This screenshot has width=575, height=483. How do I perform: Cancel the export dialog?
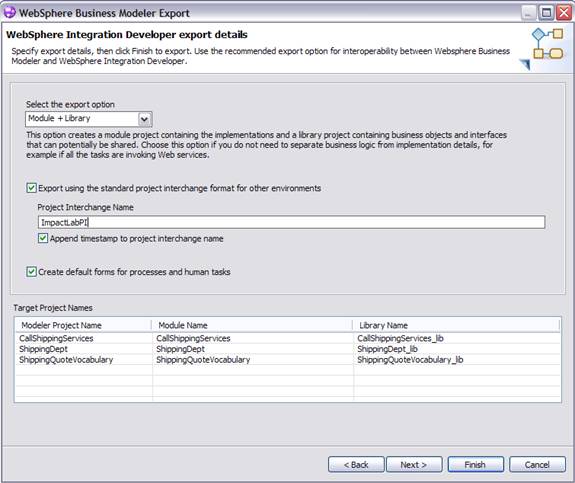pyautogui.click(x=537, y=465)
